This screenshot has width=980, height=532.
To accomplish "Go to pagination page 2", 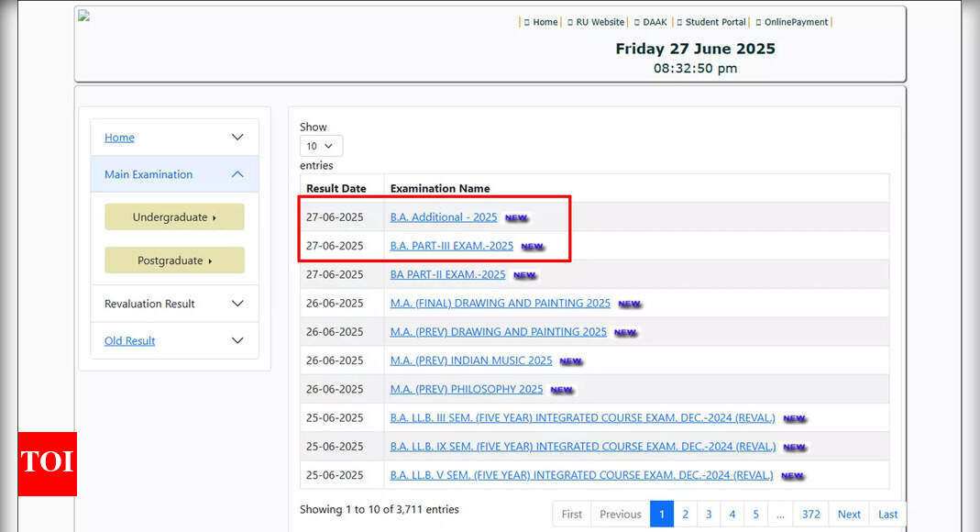I will pyautogui.click(x=685, y=514).
